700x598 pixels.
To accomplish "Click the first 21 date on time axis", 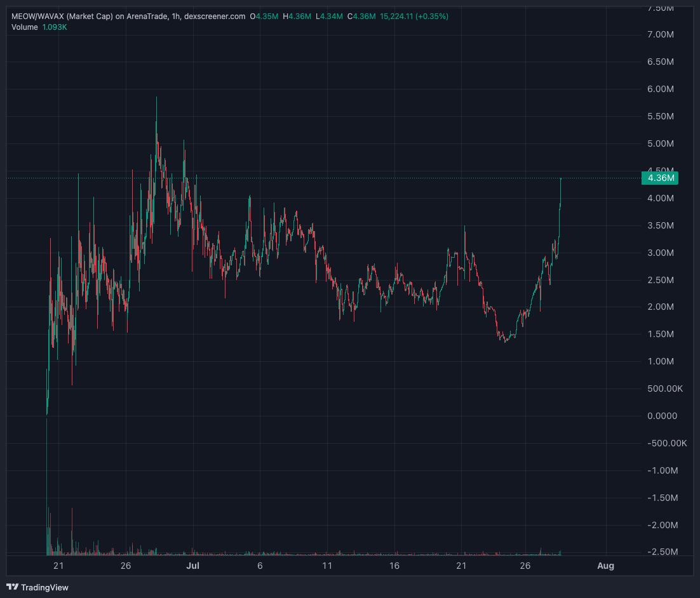I will pyautogui.click(x=58, y=566).
